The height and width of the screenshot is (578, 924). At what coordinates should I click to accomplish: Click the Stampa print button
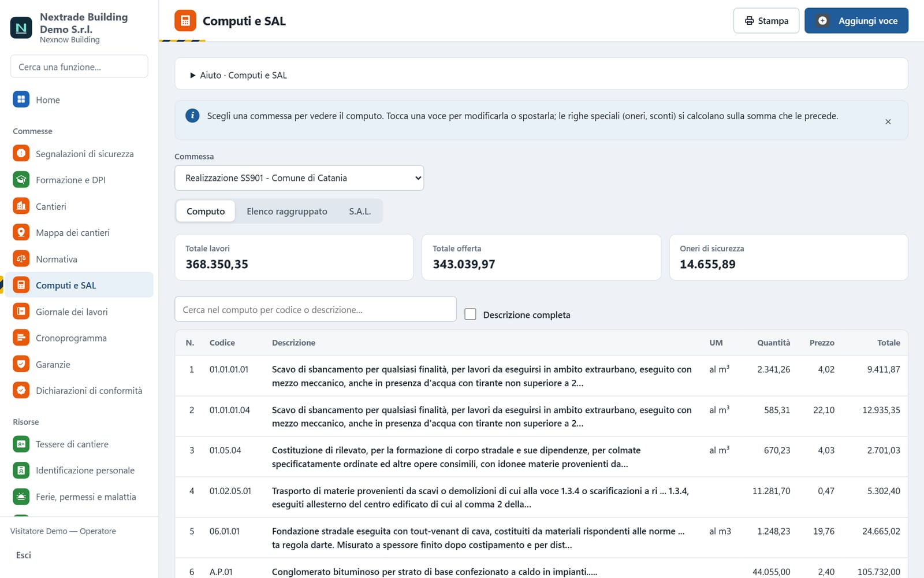(766, 21)
